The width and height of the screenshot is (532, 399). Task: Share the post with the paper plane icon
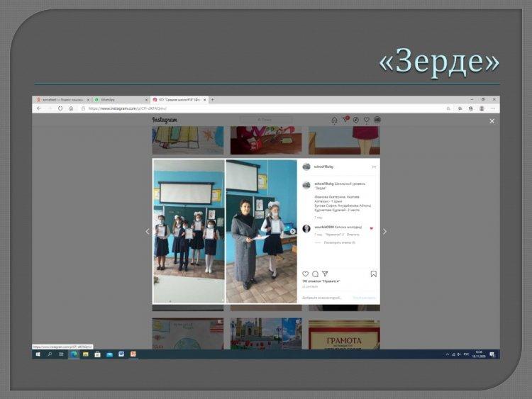click(x=325, y=274)
